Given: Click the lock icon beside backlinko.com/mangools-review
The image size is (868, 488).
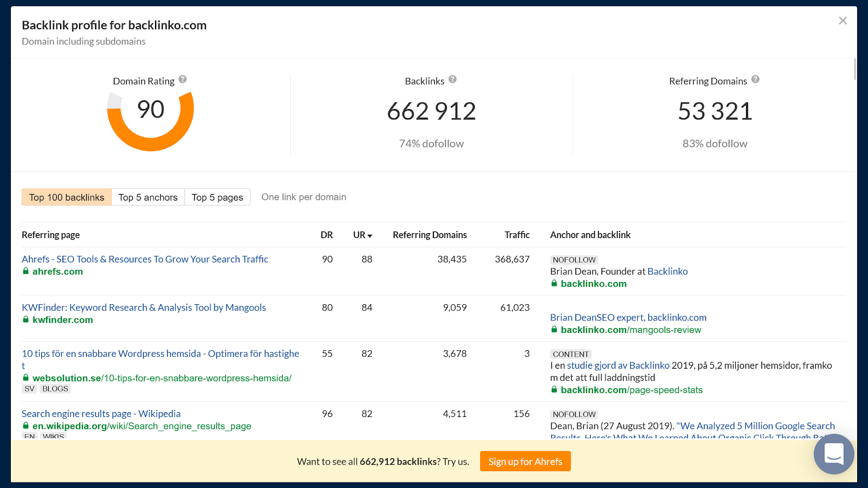Looking at the screenshot, I should 554,329.
